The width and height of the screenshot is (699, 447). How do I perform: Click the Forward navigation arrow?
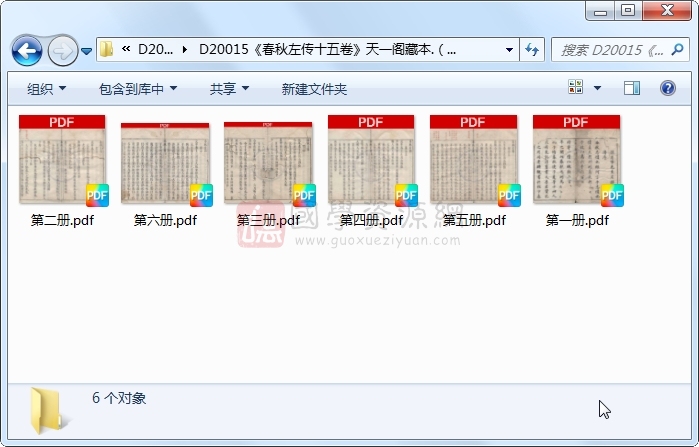[x=62, y=51]
